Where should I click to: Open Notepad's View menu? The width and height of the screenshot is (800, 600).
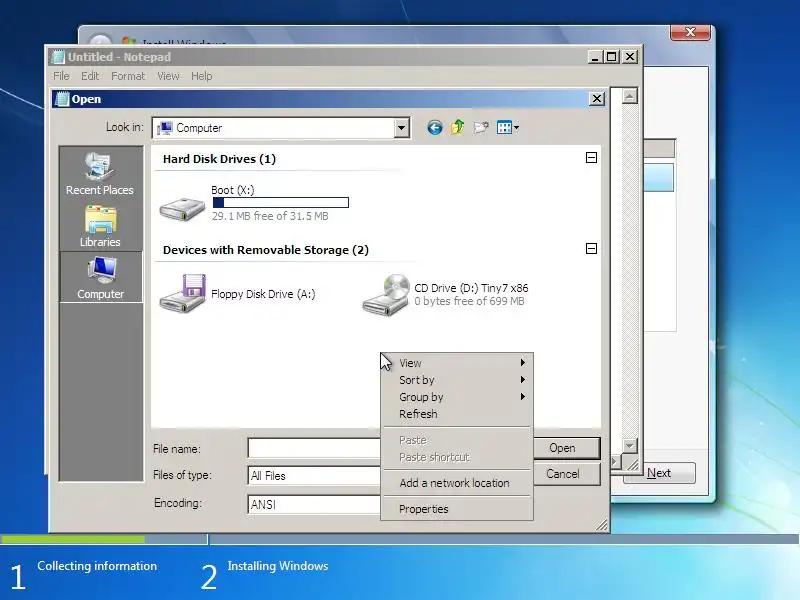[168, 76]
